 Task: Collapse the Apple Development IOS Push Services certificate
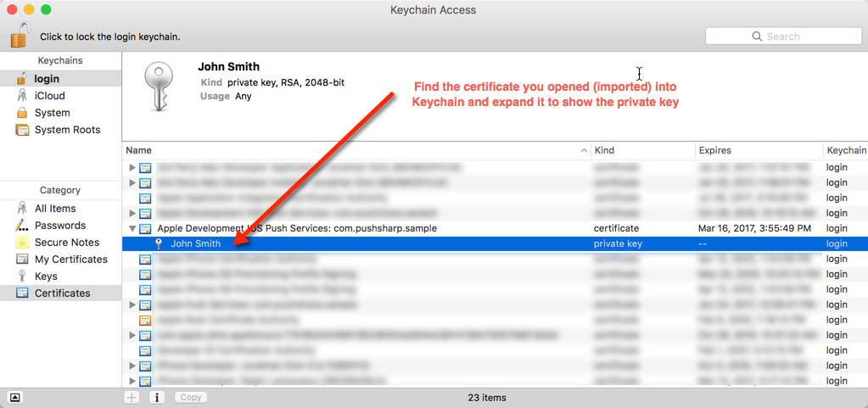point(132,228)
